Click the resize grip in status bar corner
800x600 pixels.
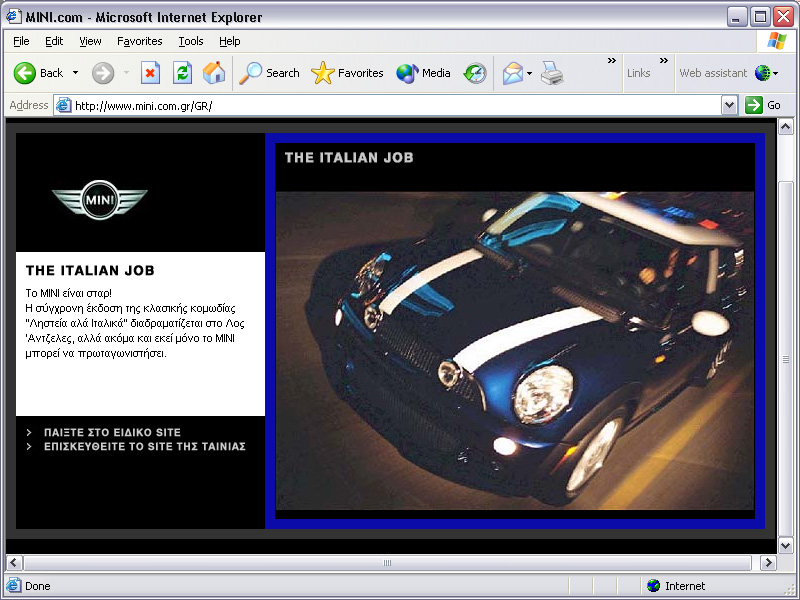pyautogui.click(x=788, y=588)
